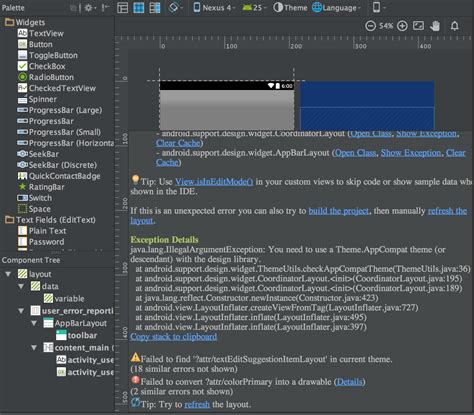The width and height of the screenshot is (474, 415).
Task: Switch to Blueprint view mode icon
Action: point(139,8)
